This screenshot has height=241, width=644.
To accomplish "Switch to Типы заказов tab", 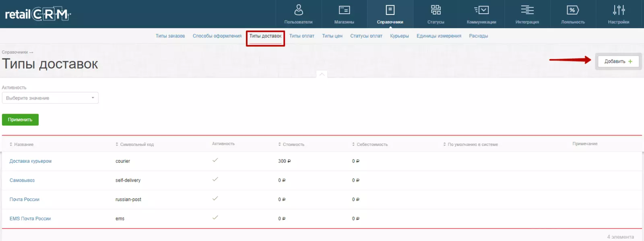I will click(x=170, y=36).
